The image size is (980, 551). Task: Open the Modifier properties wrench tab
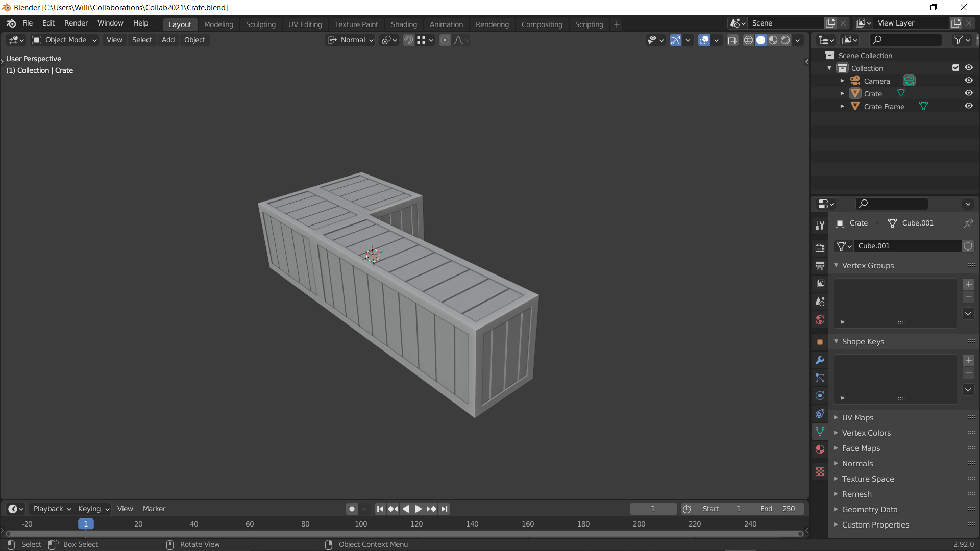pos(820,360)
